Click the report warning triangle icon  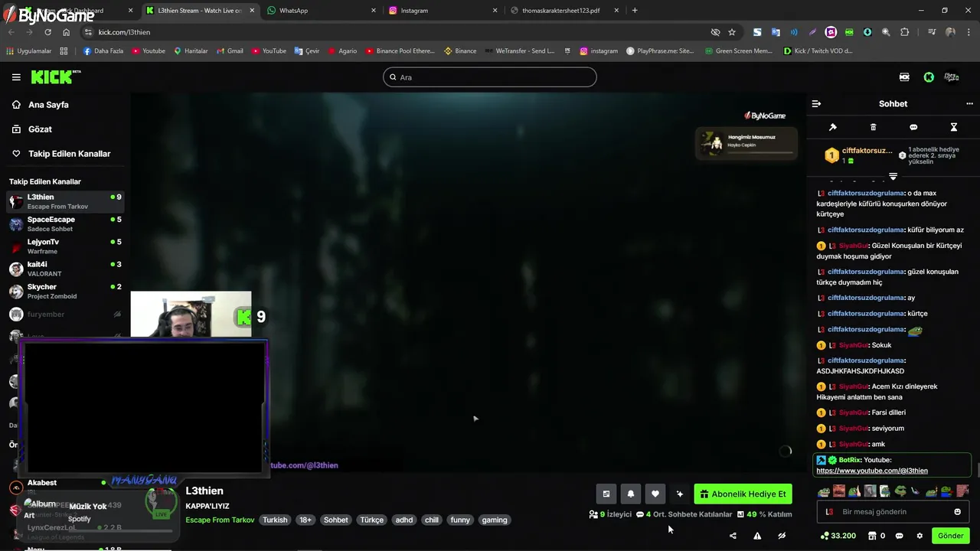[757, 536]
